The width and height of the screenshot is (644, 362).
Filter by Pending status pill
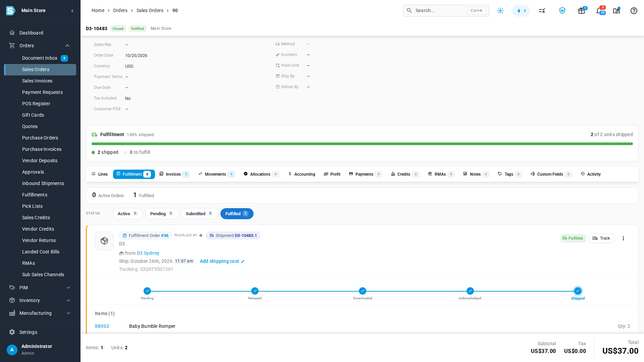[162, 214]
